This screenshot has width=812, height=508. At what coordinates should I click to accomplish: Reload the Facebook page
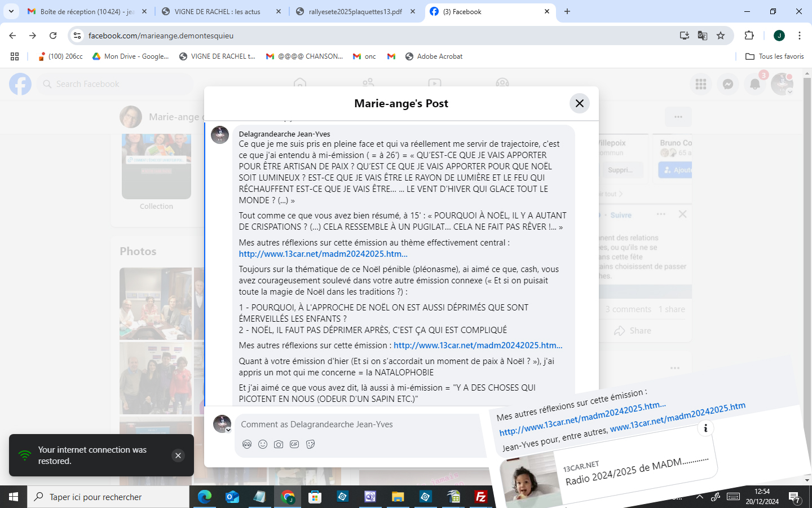53,36
